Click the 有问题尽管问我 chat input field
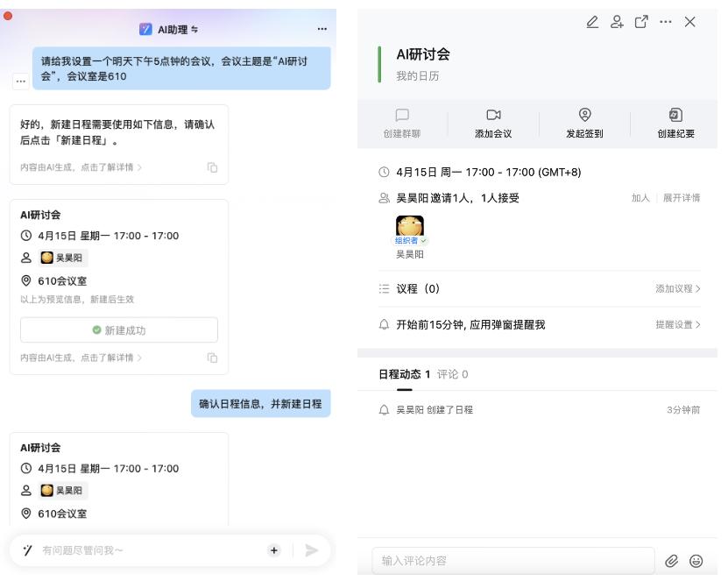Image resolution: width=728 pixels, height=581 pixels. pos(151,550)
